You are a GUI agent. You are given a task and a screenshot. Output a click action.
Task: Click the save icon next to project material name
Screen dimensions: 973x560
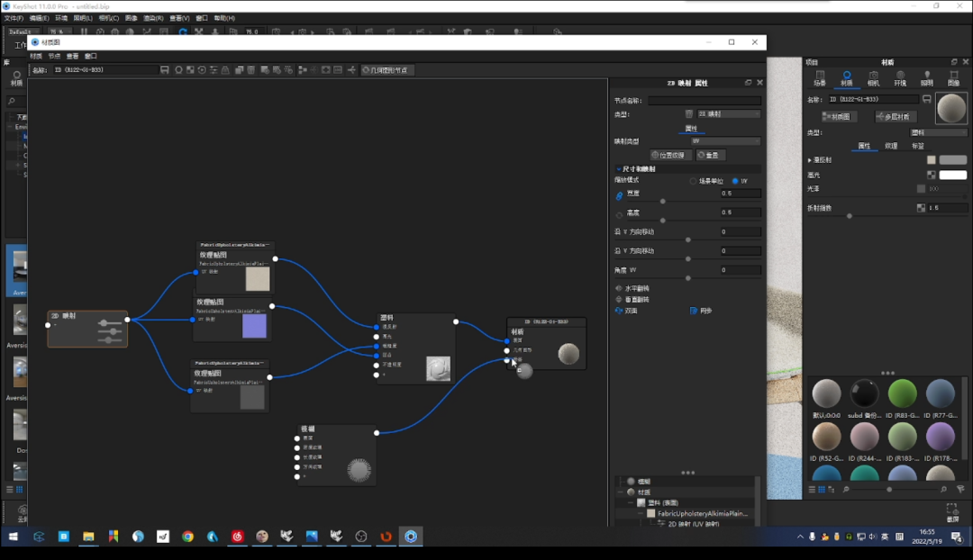(x=926, y=99)
